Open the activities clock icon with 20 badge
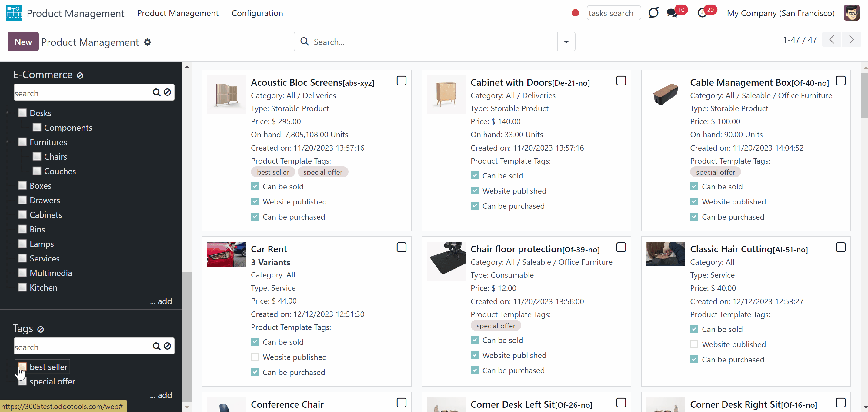The height and width of the screenshot is (412, 868). pyautogui.click(x=702, y=13)
